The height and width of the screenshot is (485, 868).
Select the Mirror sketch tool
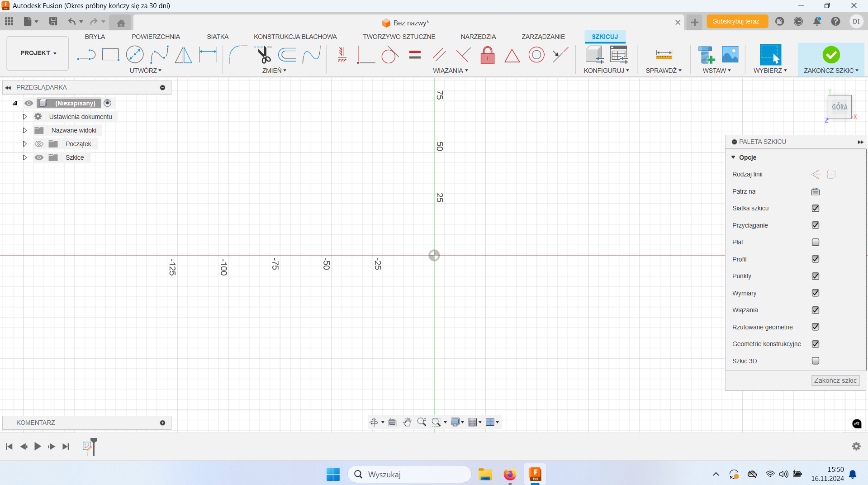pos(183,55)
